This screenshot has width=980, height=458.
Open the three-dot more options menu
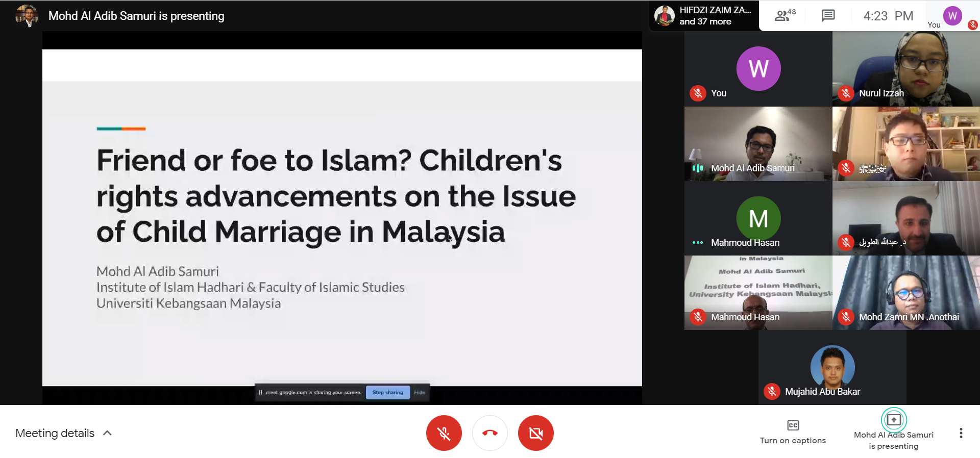(961, 433)
